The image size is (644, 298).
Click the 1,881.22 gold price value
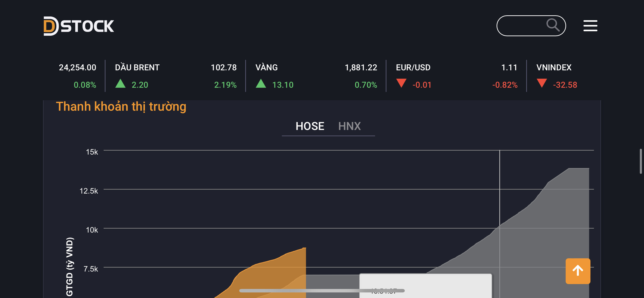pos(361,68)
